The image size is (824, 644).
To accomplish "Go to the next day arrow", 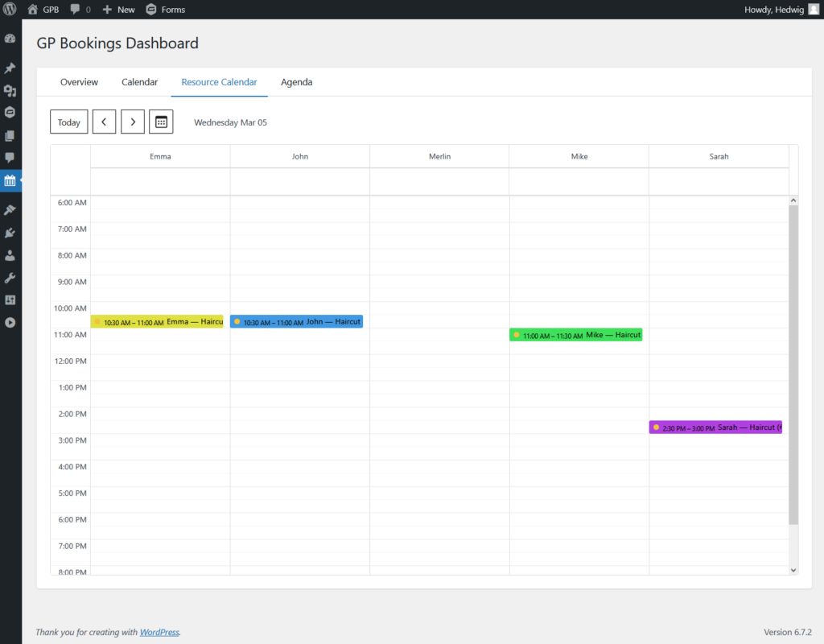I will coord(133,122).
